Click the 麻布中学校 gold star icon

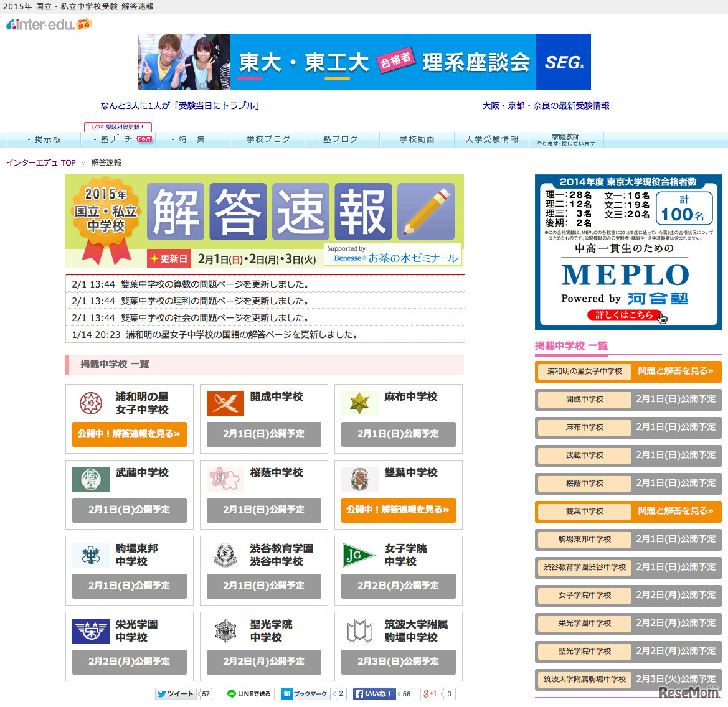pyautogui.click(x=360, y=403)
